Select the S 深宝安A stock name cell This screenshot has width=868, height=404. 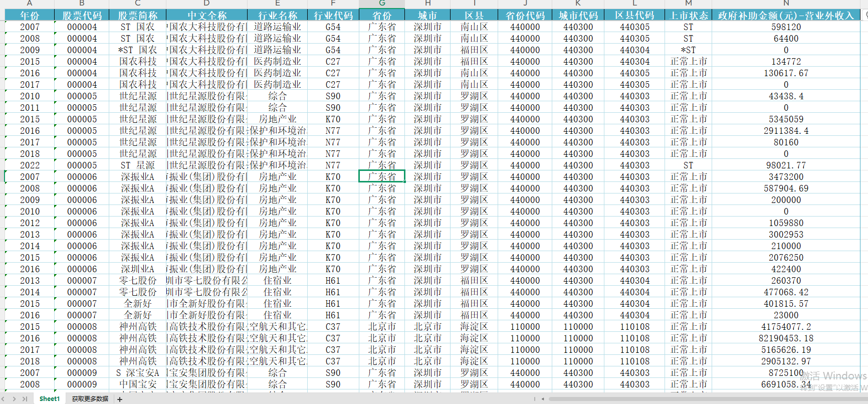coord(137,373)
